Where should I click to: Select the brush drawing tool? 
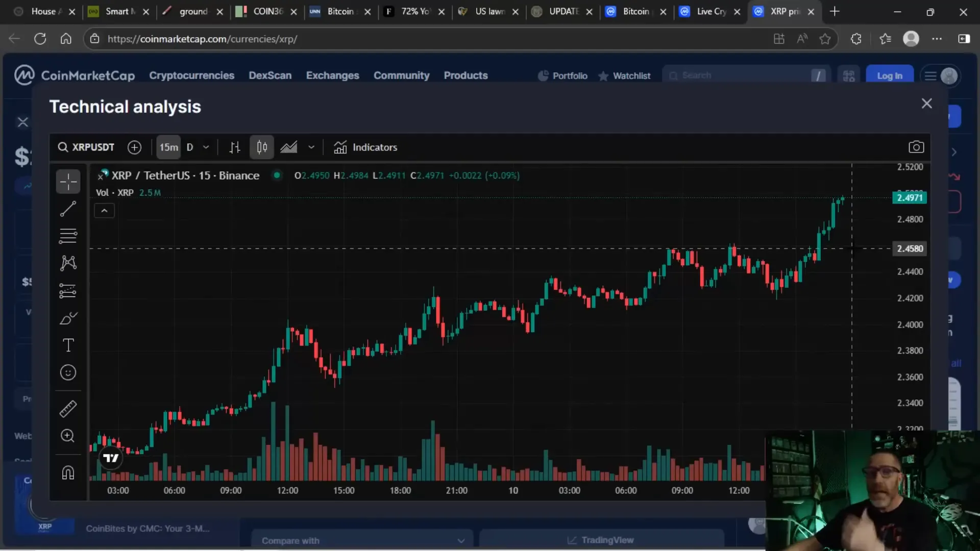(68, 318)
